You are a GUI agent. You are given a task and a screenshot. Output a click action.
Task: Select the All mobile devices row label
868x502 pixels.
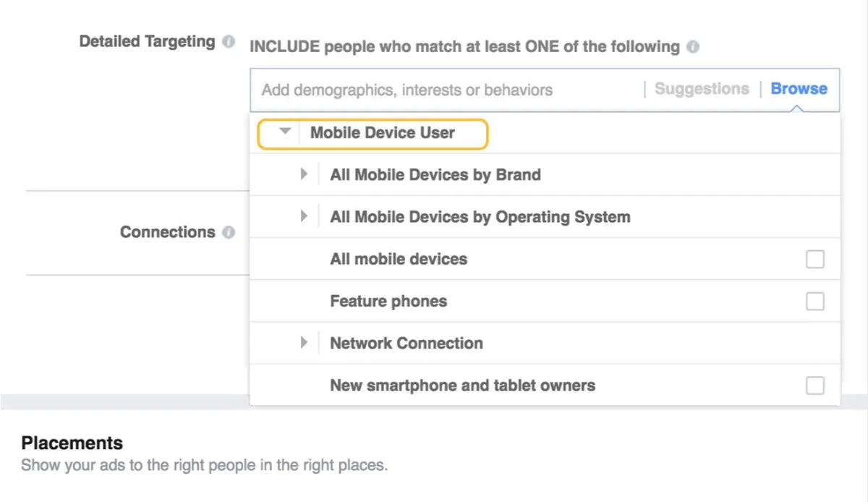tap(399, 259)
